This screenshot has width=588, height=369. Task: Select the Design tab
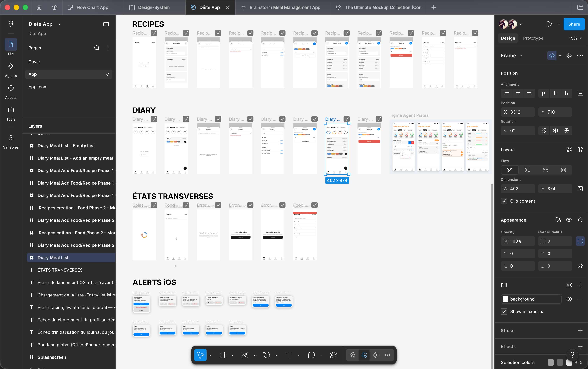[508, 38]
